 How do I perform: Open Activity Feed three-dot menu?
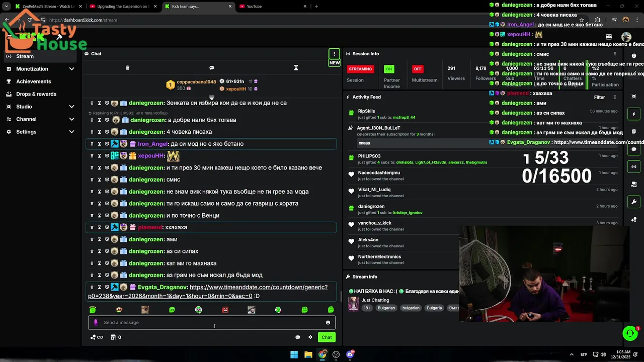615,97
